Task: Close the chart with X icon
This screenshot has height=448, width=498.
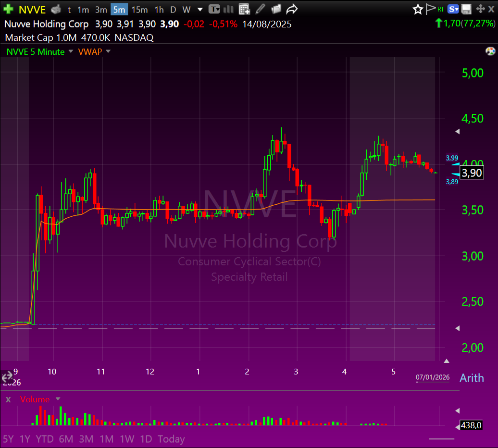Action: [x=491, y=9]
